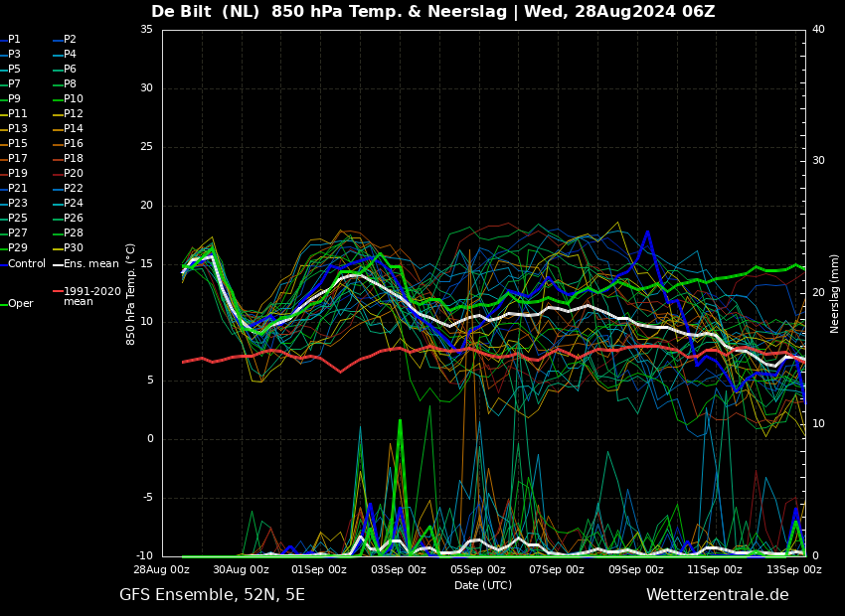845x616 pixels.
Task: Click the 13Sep 00z axis label
Action: pyautogui.click(x=793, y=569)
